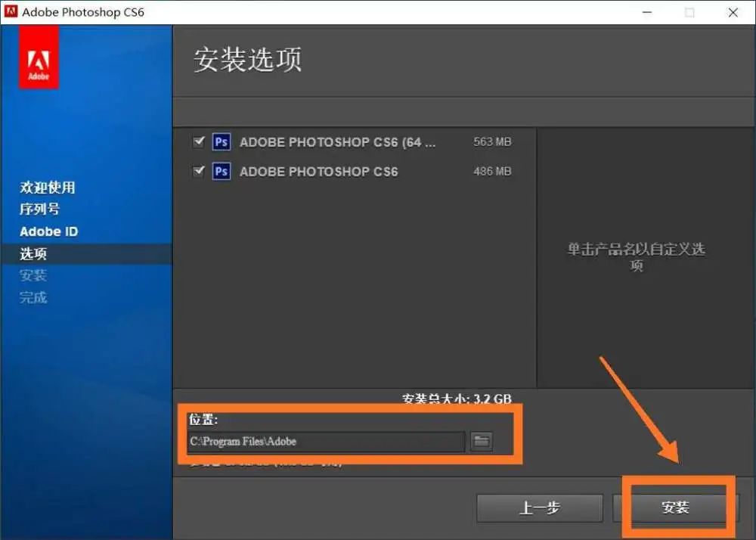The width and height of the screenshot is (756, 540).
Task: Click the greyed 完成 step in the sidebar
Action: (x=33, y=297)
